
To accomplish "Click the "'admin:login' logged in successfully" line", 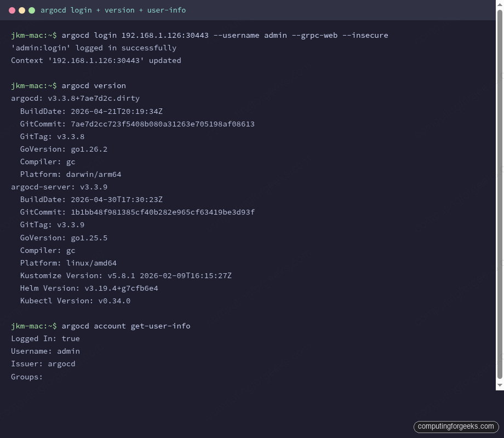I will [94, 48].
